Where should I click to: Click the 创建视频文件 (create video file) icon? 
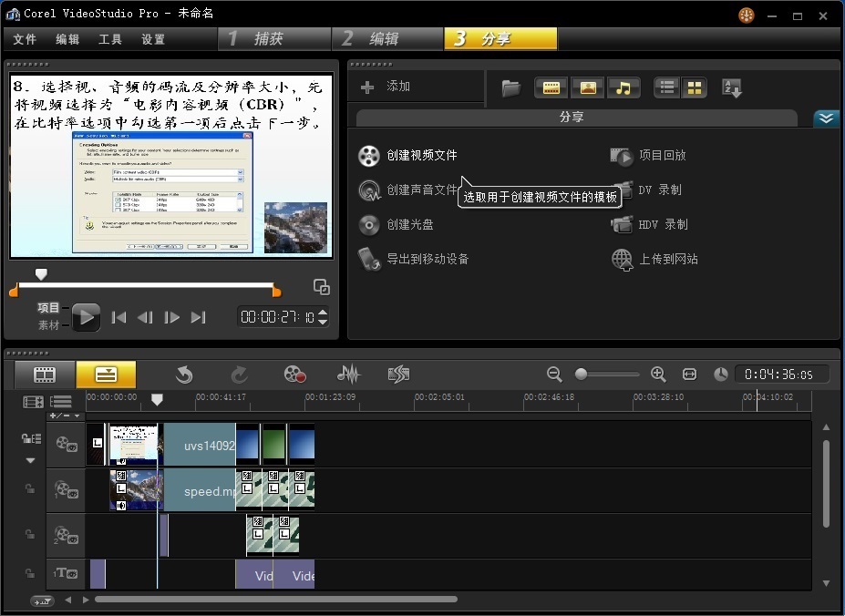point(368,156)
